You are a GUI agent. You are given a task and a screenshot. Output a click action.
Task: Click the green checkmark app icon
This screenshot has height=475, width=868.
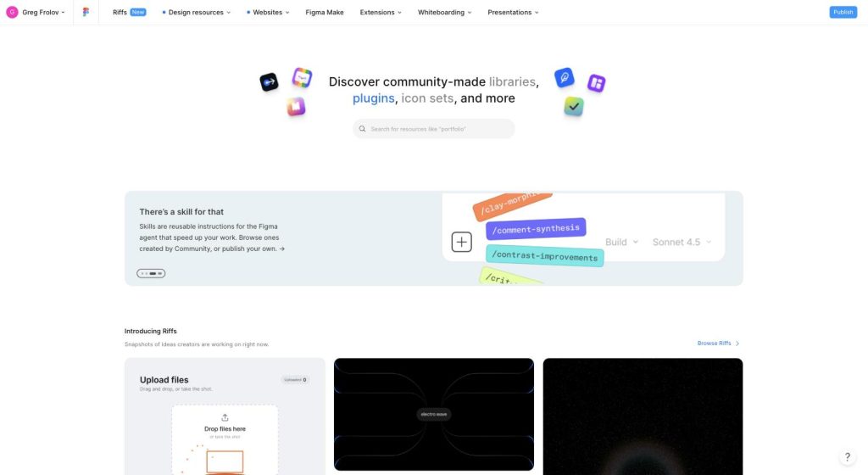(574, 106)
